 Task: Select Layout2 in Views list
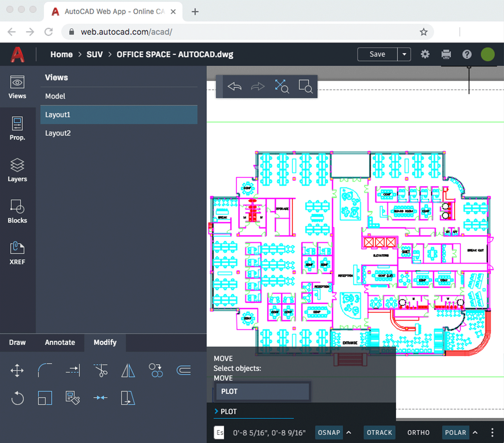coord(58,133)
